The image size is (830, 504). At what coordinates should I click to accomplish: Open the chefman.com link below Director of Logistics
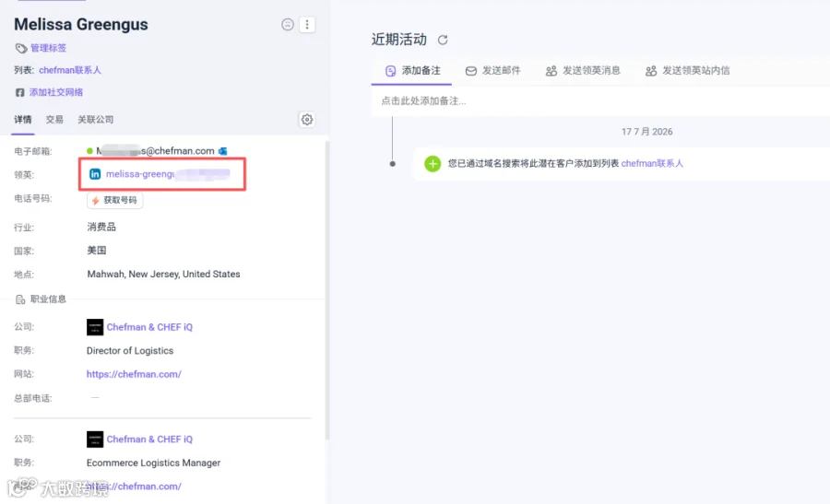tap(134, 374)
